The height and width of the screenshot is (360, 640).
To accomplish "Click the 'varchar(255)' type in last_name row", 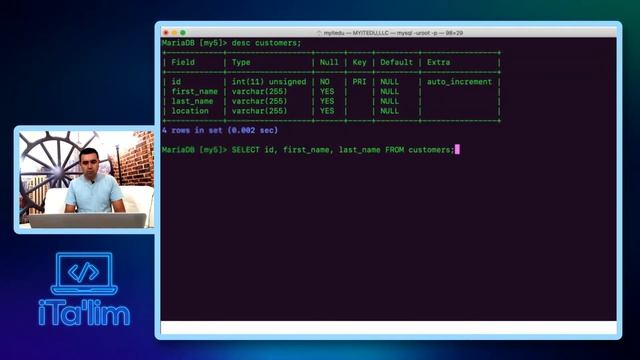I will (x=259, y=101).
